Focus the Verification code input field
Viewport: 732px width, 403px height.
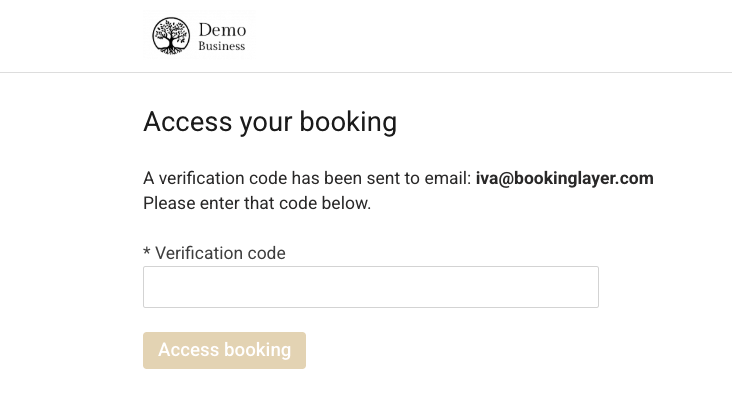370,287
